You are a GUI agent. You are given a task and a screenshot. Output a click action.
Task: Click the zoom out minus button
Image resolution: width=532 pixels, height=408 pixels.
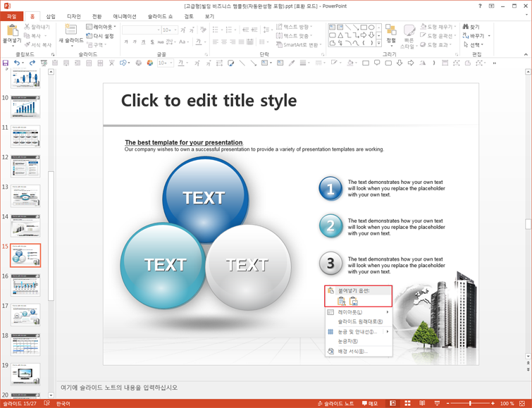click(x=448, y=403)
